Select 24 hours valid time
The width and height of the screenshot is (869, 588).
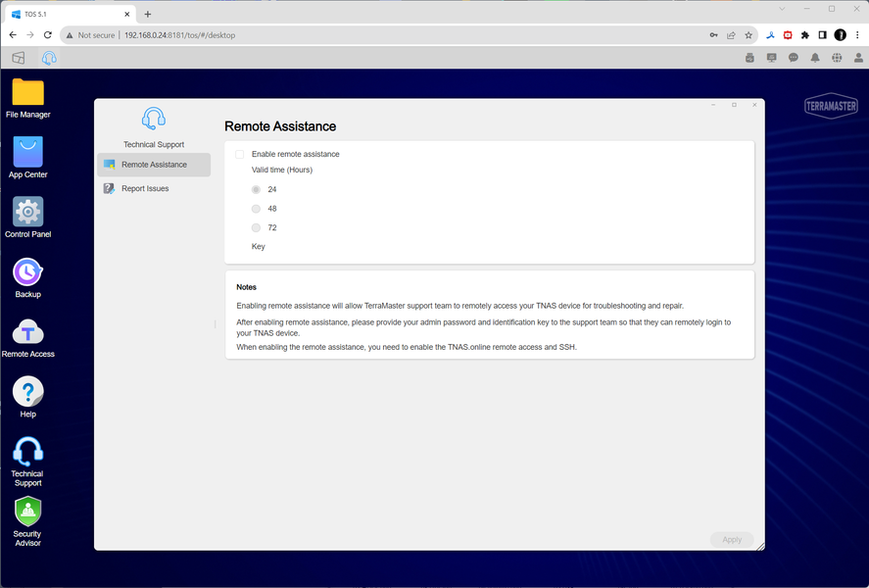click(x=256, y=189)
